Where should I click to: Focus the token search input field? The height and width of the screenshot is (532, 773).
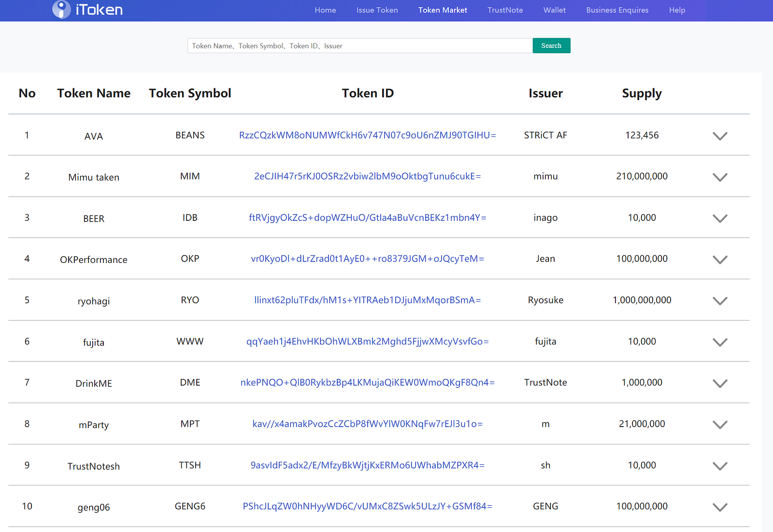[x=359, y=46]
